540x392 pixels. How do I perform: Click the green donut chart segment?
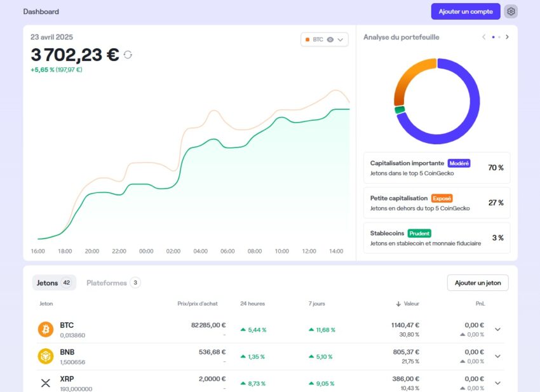click(x=400, y=110)
